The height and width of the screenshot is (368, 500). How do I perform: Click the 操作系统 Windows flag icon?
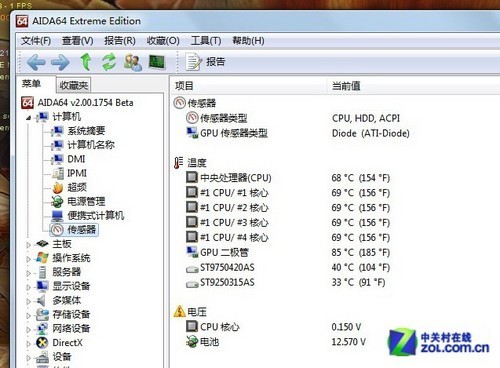pyautogui.click(x=42, y=258)
